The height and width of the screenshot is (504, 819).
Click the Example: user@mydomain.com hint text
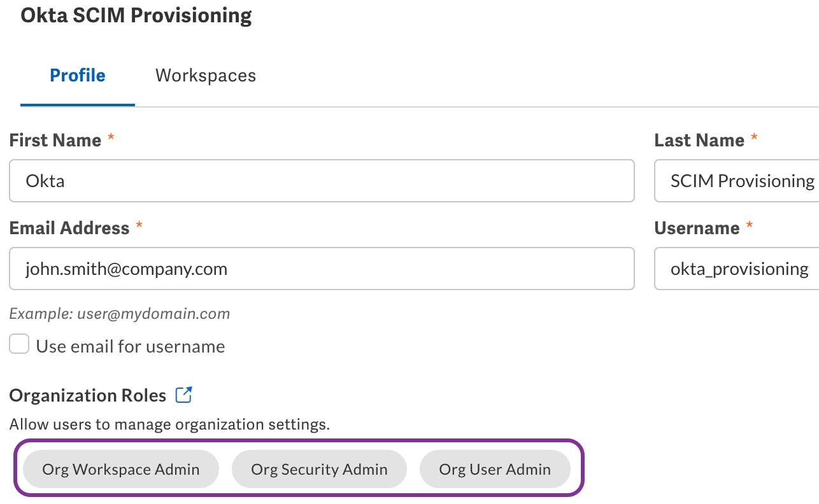point(120,314)
